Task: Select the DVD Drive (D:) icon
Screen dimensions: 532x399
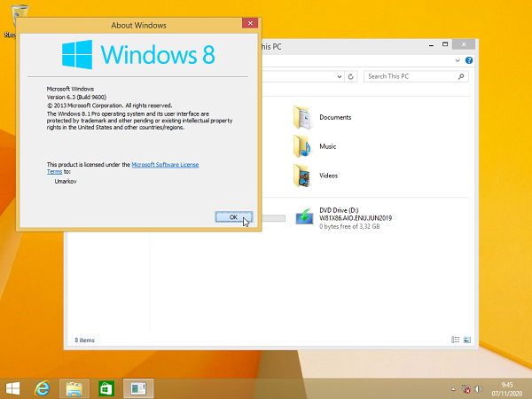Action: pos(306,217)
